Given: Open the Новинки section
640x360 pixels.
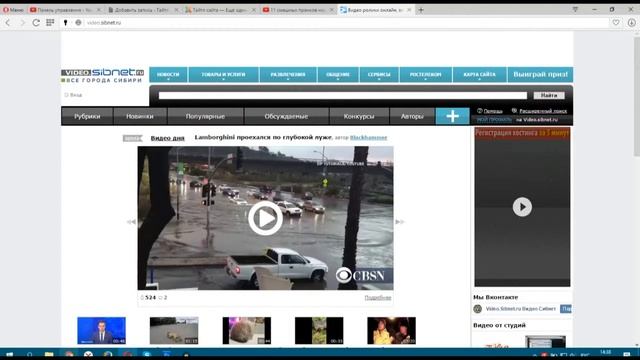Looking at the screenshot, I should (140, 116).
